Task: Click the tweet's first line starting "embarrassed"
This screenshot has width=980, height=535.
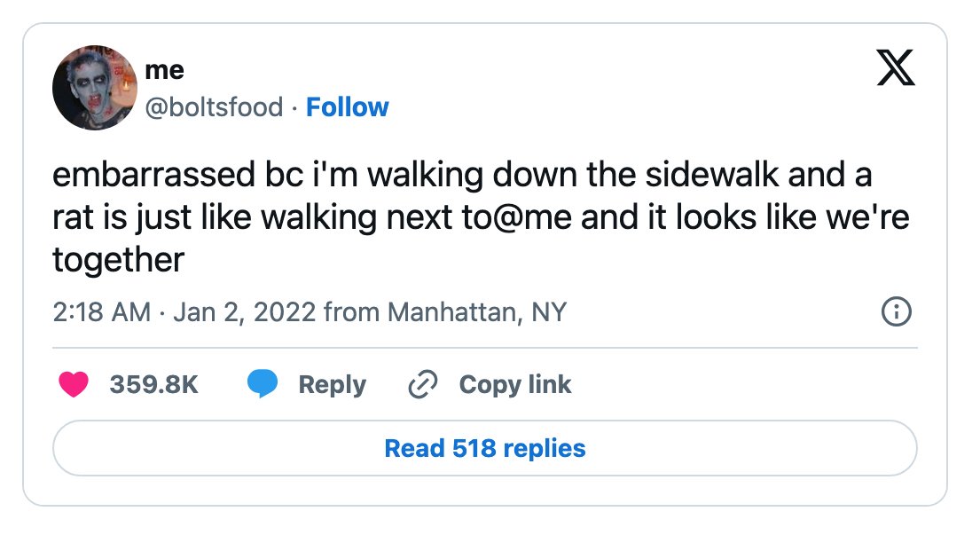Action: pos(462,175)
